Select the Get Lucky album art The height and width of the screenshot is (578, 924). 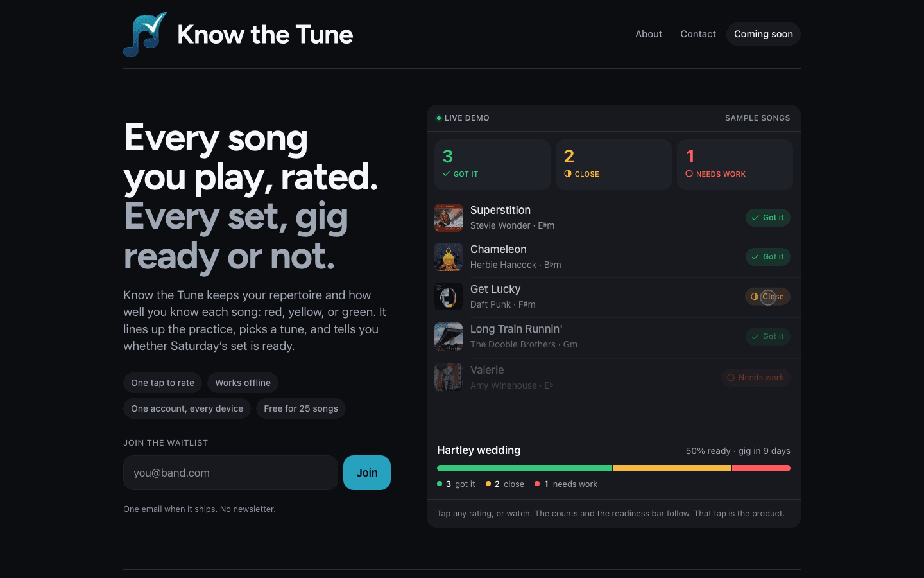pos(449,297)
